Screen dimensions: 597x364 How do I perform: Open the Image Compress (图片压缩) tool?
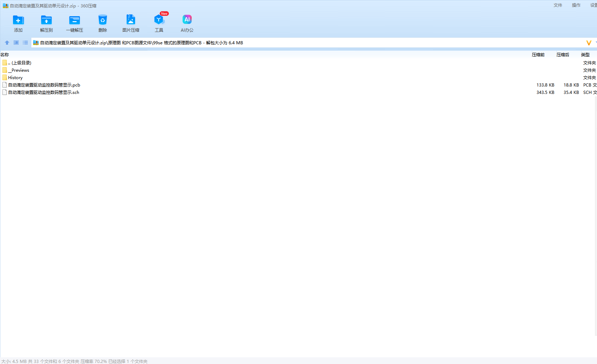coord(131,20)
